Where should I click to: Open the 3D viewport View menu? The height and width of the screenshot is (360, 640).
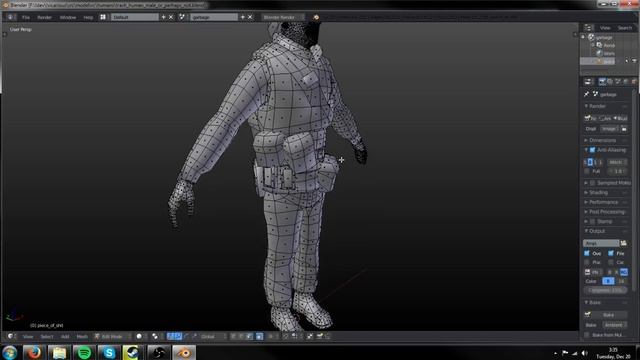[x=28, y=336]
